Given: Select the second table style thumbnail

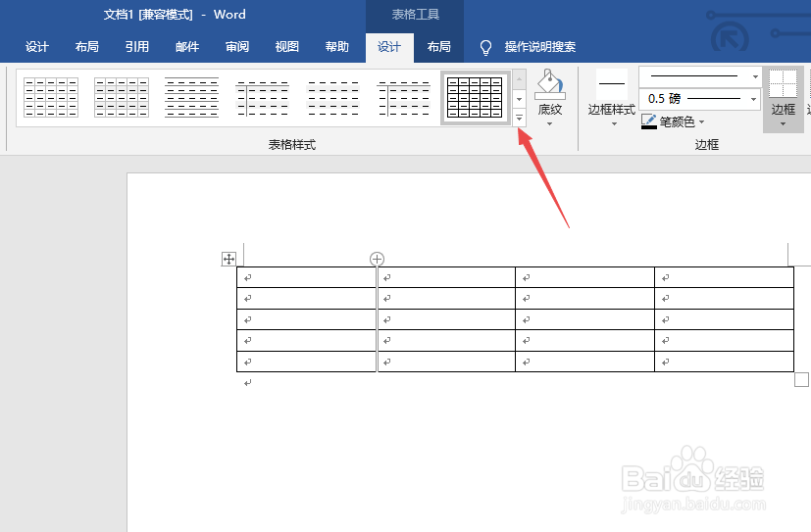Looking at the screenshot, I should pos(122,97).
